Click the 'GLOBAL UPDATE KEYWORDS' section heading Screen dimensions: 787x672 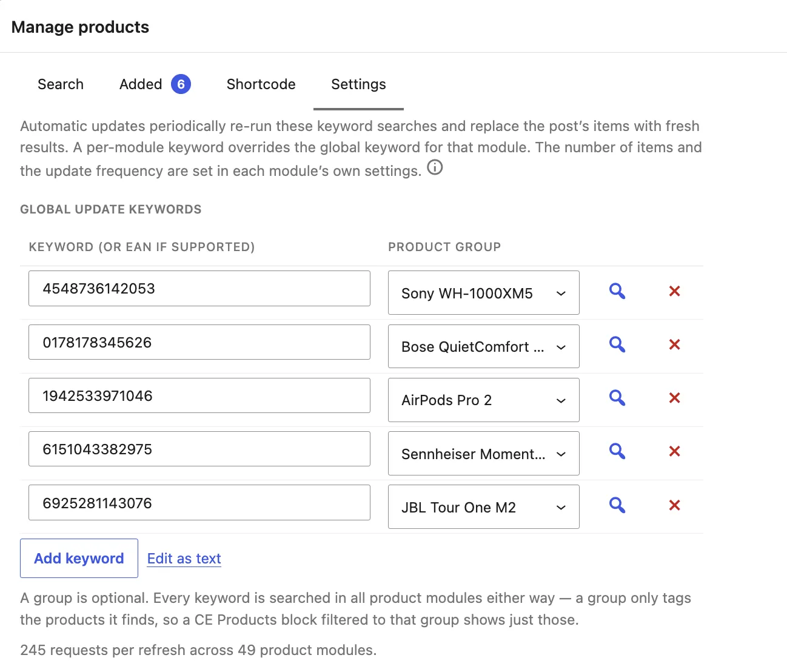[x=111, y=209]
